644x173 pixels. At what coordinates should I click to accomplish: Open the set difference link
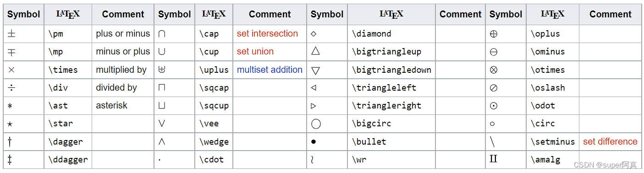click(610, 141)
